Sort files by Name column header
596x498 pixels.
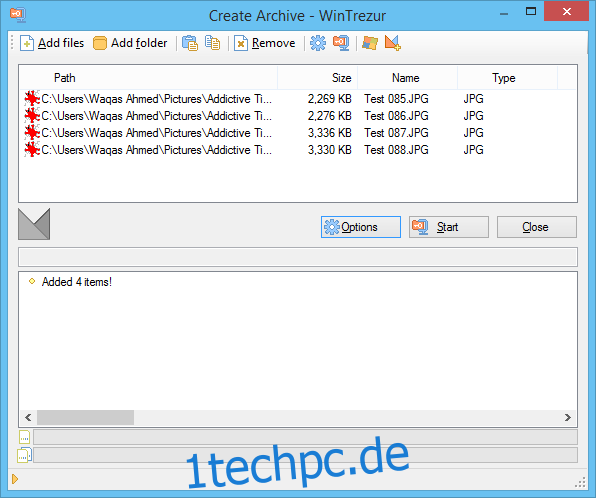[407, 78]
